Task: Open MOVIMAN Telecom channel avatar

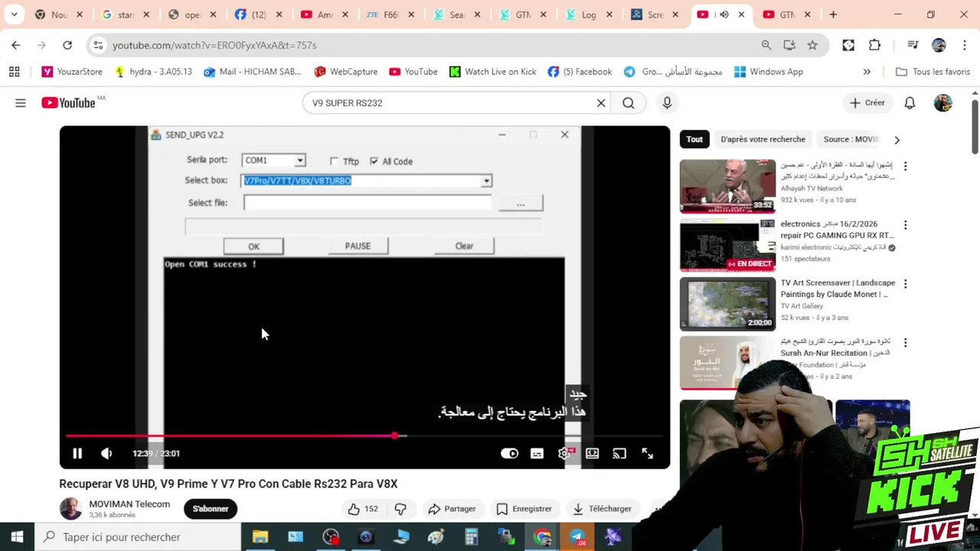Action: pyautogui.click(x=70, y=509)
